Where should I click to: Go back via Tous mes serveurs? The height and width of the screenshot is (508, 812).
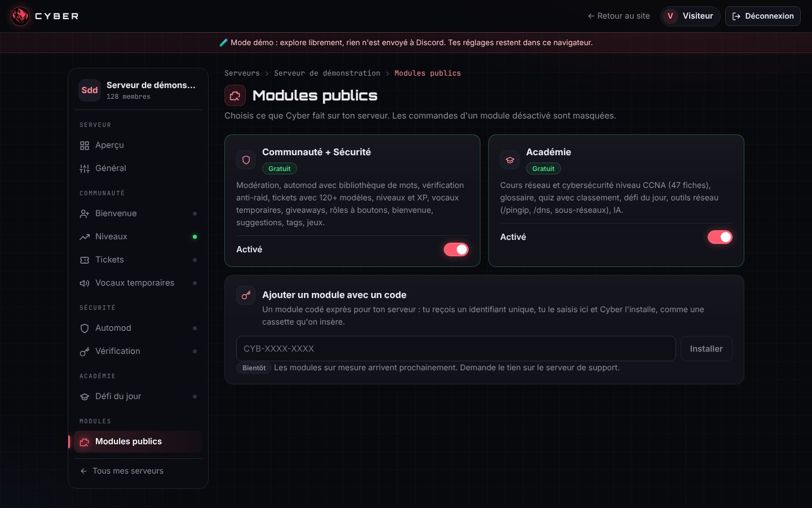point(138,471)
